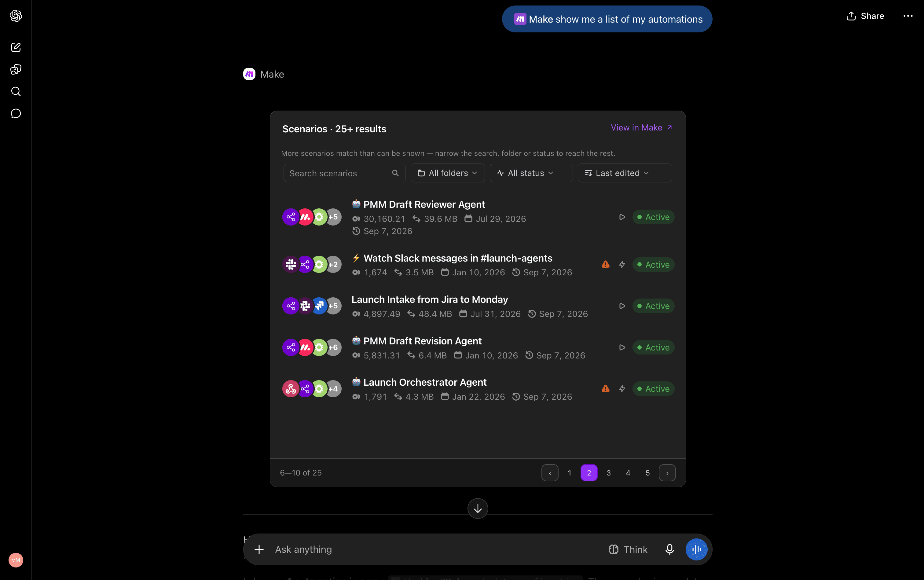Click lightning trigger icon on Launch Orchestrator Agent row

click(x=622, y=389)
